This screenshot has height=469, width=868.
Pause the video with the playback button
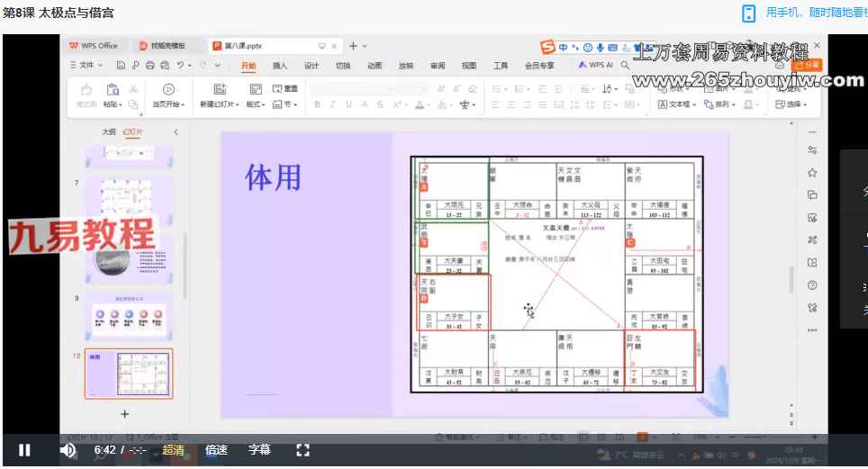coord(24,450)
